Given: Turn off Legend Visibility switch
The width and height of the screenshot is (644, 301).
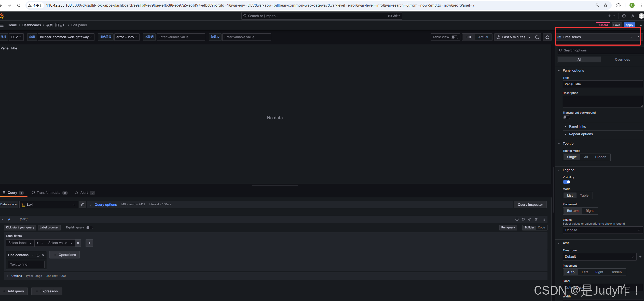Looking at the screenshot, I should 566,182.
